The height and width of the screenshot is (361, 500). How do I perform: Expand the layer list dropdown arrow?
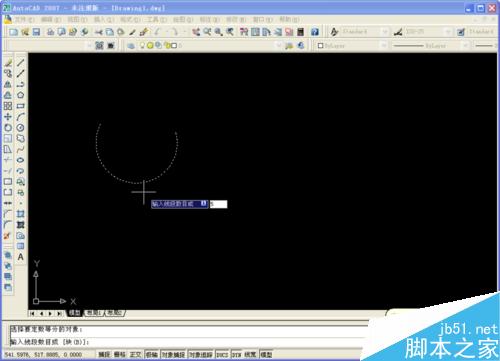click(278, 45)
